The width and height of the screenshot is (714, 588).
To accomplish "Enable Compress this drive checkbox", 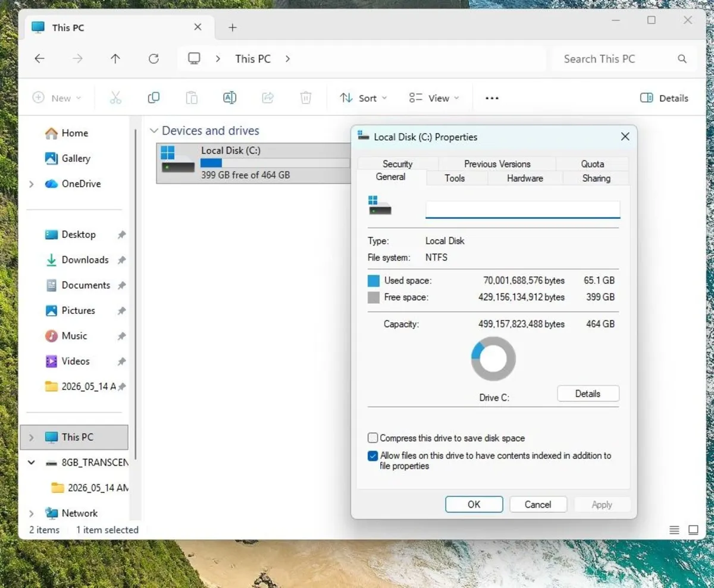I will [x=373, y=438].
